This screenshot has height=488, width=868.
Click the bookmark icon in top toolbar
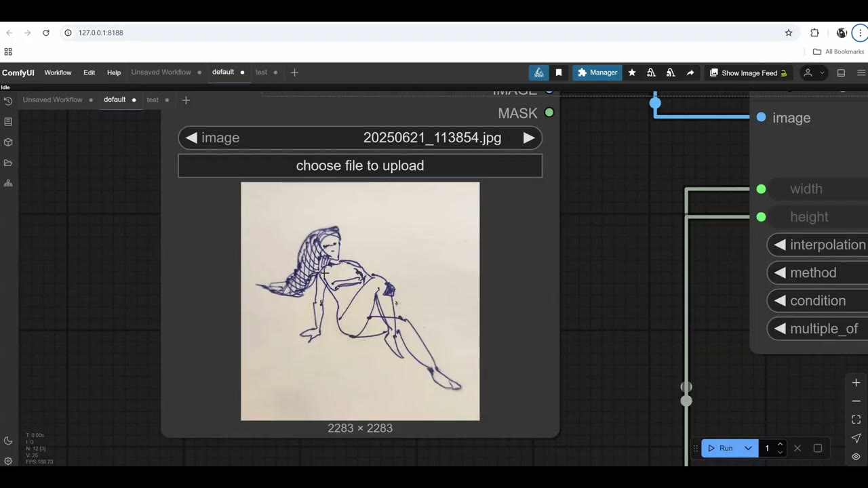coord(559,73)
